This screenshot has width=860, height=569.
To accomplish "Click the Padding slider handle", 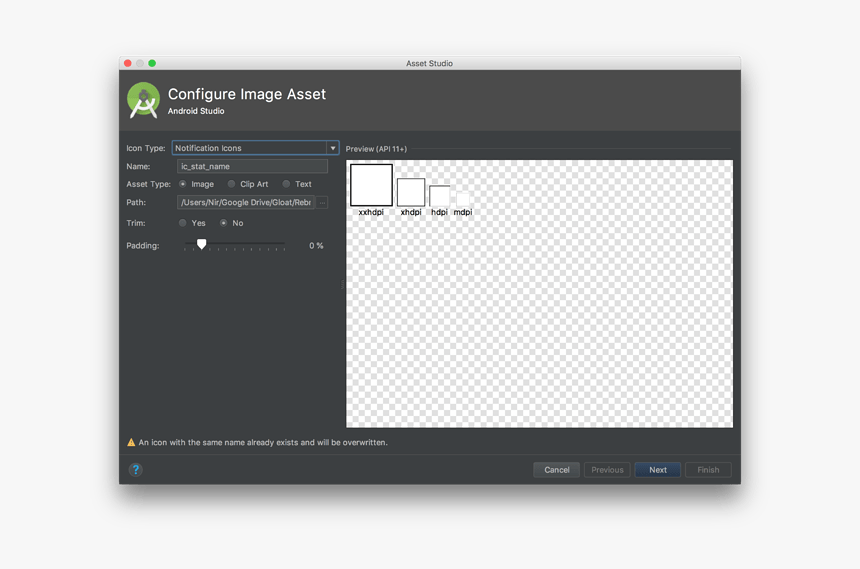I will [202, 244].
